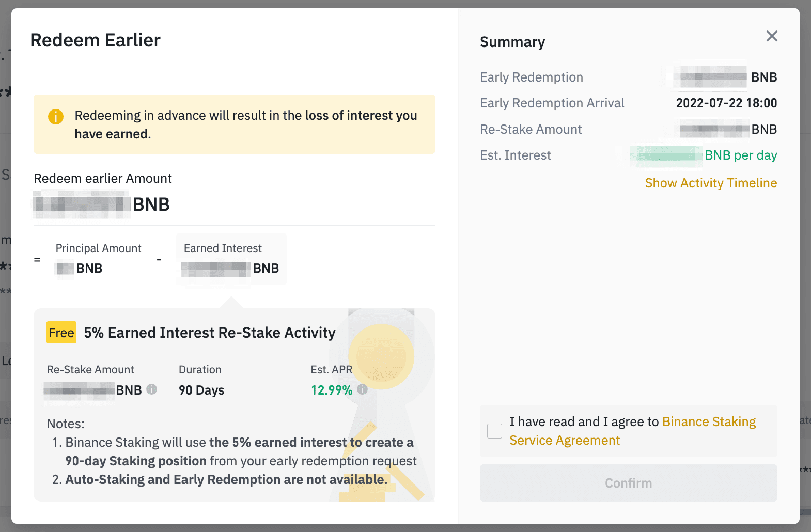811x532 pixels.
Task: Show Activity Timeline
Action: (711, 183)
